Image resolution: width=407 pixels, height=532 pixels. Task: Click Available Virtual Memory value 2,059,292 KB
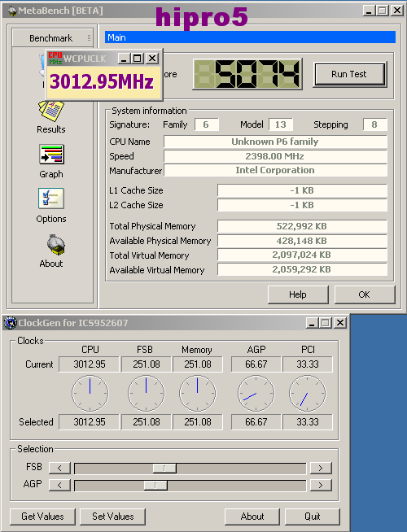coord(302,269)
